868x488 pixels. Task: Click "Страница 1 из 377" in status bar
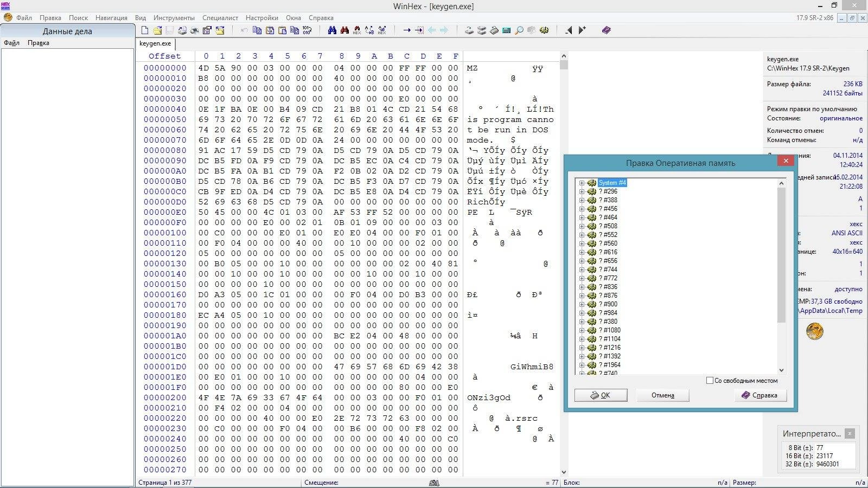(x=165, y=482)
